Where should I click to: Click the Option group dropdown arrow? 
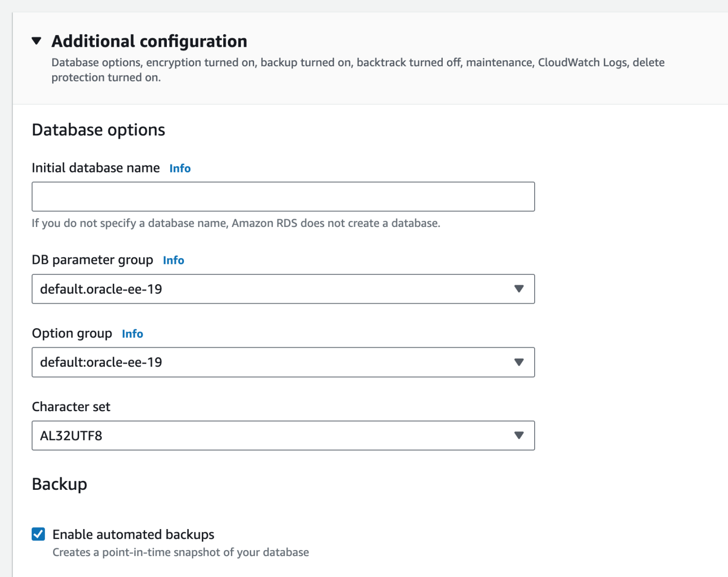click(519, 362)
